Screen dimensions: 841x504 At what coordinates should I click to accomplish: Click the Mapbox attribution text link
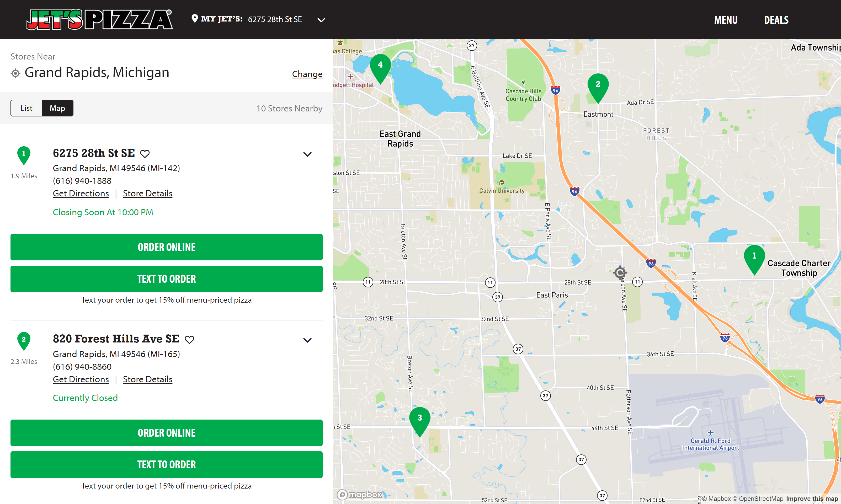point(716,498)
